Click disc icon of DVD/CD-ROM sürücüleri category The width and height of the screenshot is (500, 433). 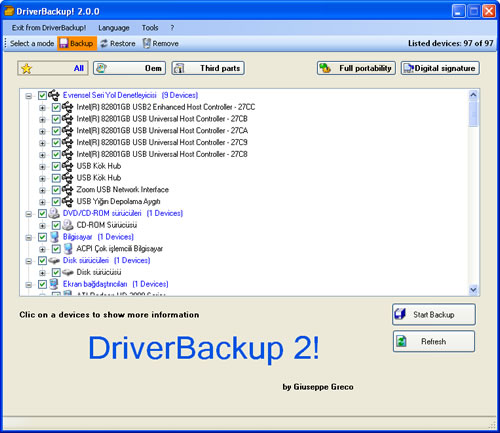[x=54, y=213]
